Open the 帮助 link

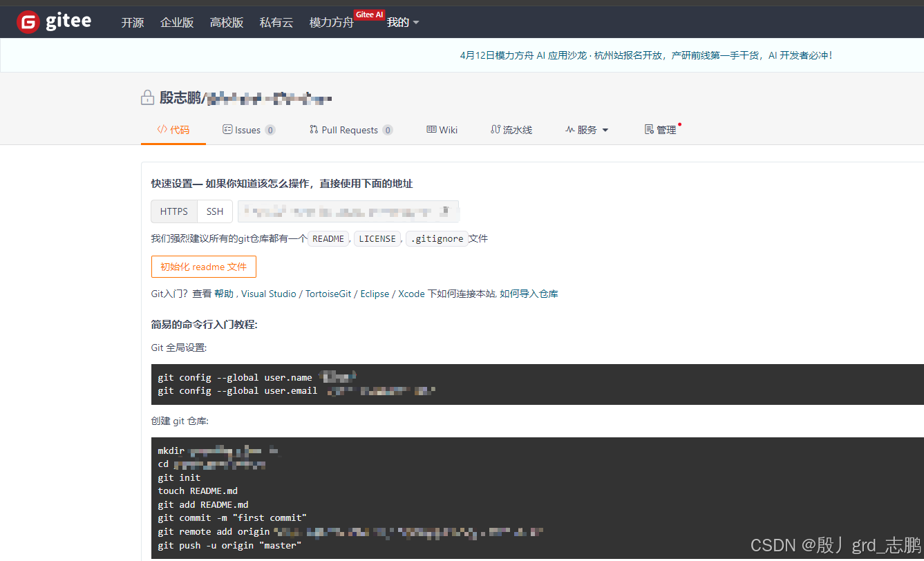[x=224, y=294]
